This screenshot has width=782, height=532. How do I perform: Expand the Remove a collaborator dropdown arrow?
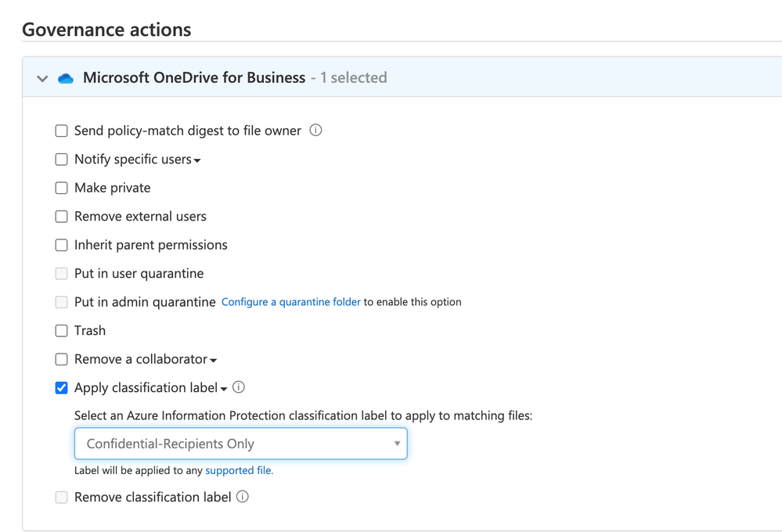click(214, 361)
